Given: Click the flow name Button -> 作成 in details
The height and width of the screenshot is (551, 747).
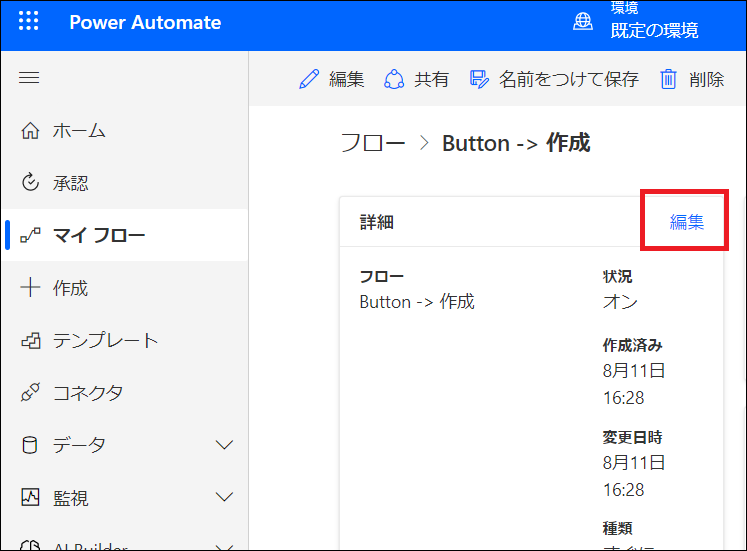Looking at the screenshot, I should 417,301.
